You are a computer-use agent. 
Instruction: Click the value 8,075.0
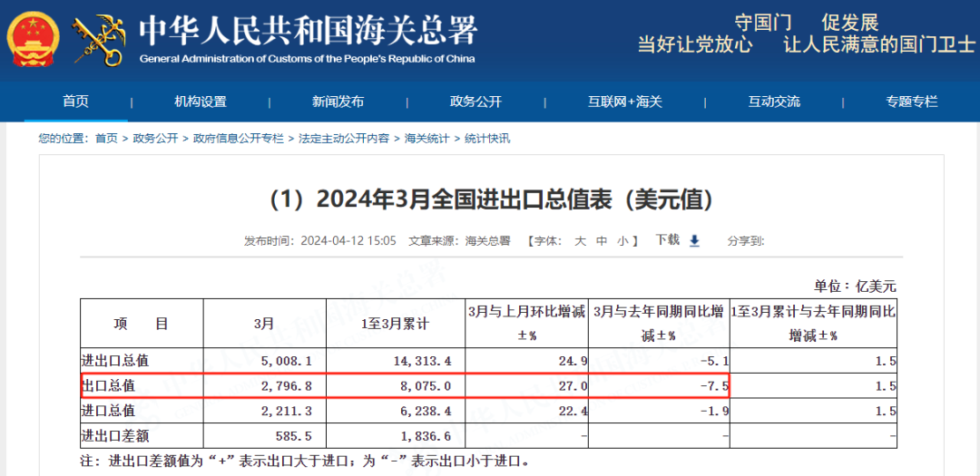[425, 386]
